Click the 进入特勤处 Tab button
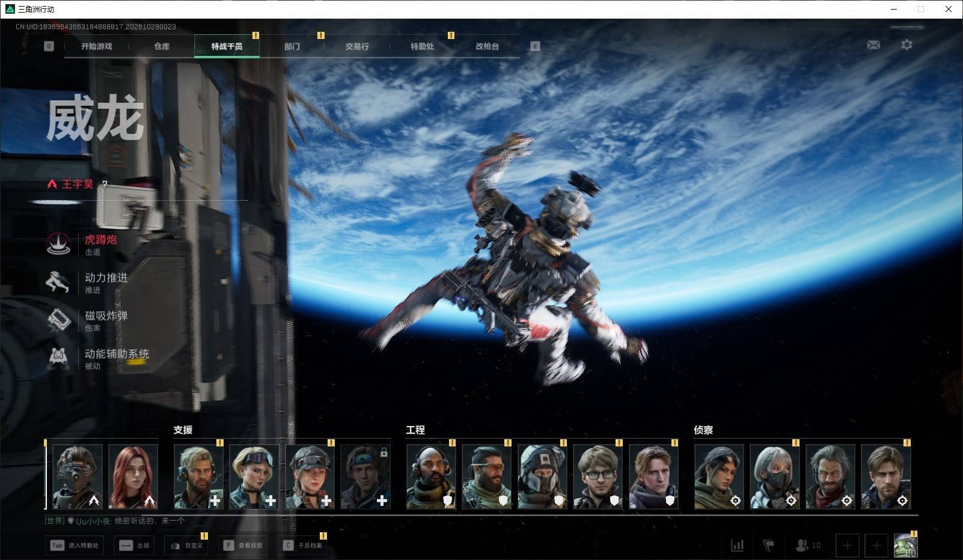Viewport: 963px width, 560px height. click(x=75, y=546)
